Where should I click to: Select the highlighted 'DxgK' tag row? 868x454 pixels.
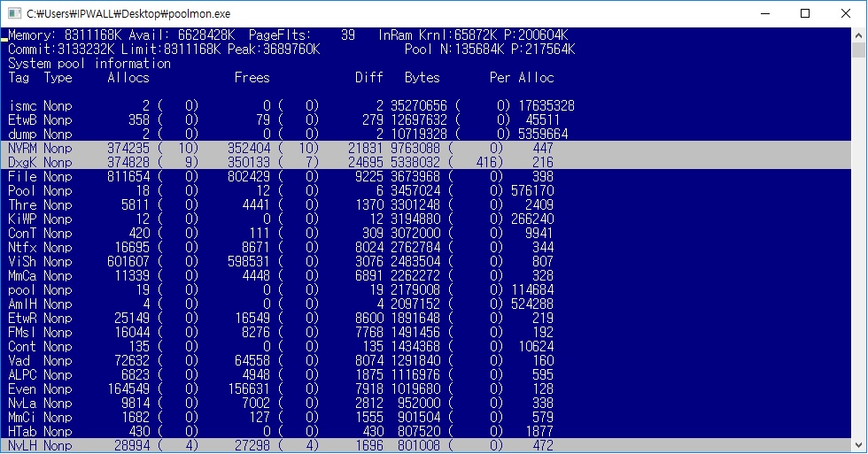tap(426, 163)
